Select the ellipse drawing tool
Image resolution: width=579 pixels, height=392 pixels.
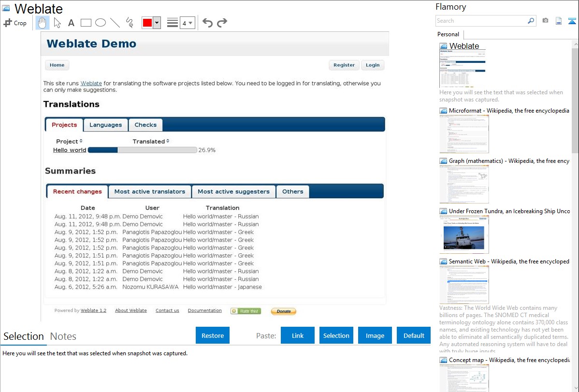(x=101, y=23)
